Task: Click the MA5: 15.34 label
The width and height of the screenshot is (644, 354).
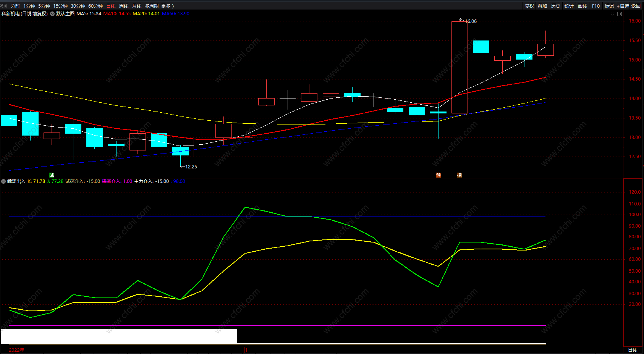Action: click(89, 14)
